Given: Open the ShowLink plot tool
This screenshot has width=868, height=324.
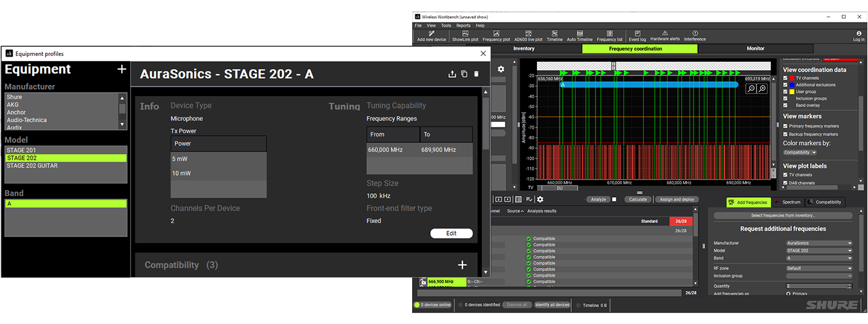Looking at the screenshot, I should pos(466,33).
